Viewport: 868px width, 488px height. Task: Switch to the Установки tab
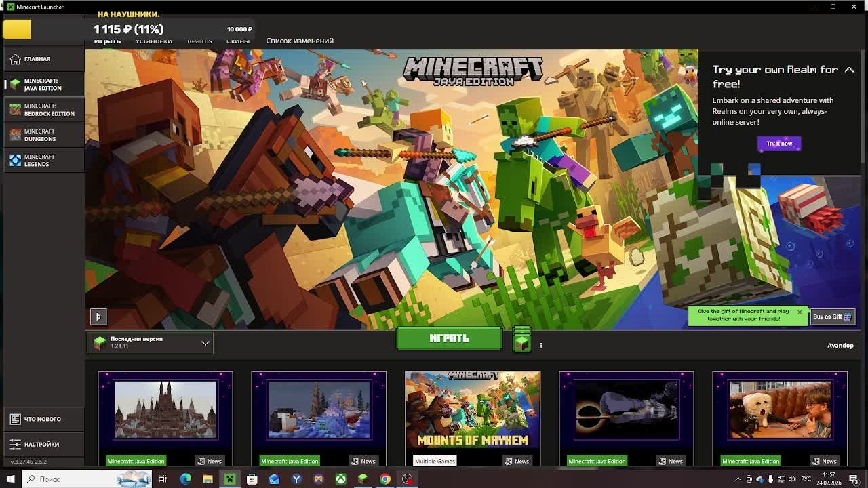pos(153,41)
